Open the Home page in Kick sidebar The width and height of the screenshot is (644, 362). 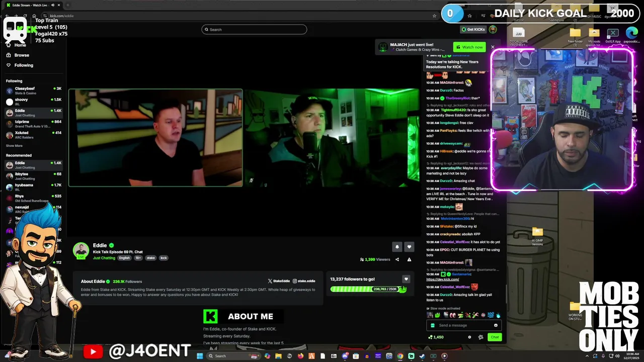tap(20, 45)
